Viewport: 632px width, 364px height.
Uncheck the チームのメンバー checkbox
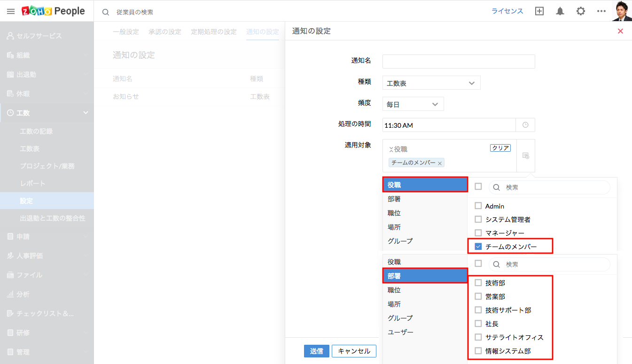pos(478,246)
